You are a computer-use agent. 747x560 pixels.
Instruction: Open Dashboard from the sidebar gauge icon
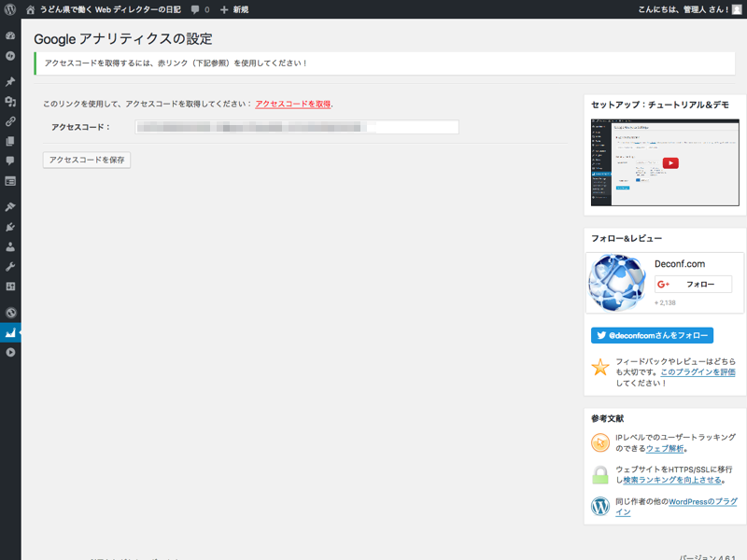point(10,35)
